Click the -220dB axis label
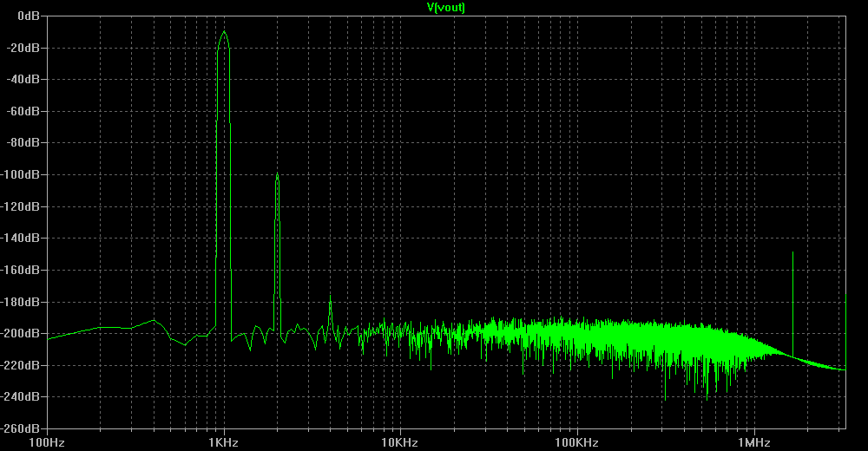868x451 pixels. [x=21, y=365]
